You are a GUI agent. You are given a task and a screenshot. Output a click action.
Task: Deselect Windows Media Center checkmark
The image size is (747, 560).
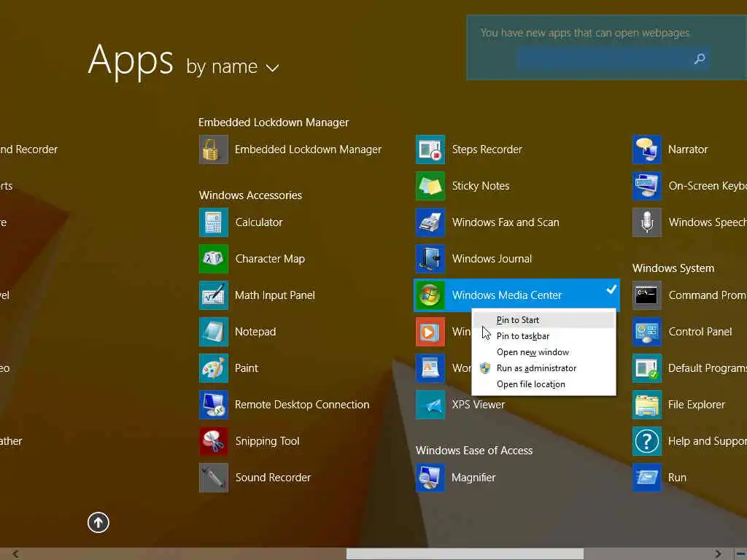click(612, 289)
